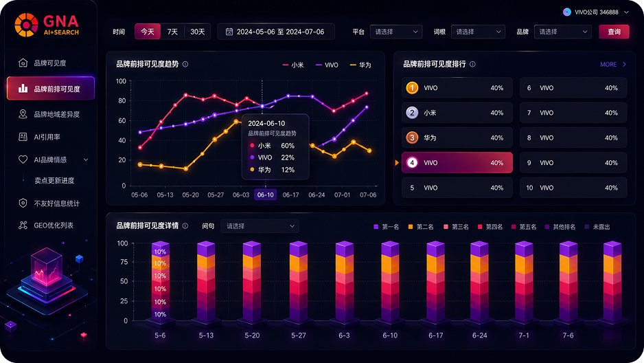Select ranking row 2 小米
The height and width of the screenshot is (363, 644).
[457, 113]
